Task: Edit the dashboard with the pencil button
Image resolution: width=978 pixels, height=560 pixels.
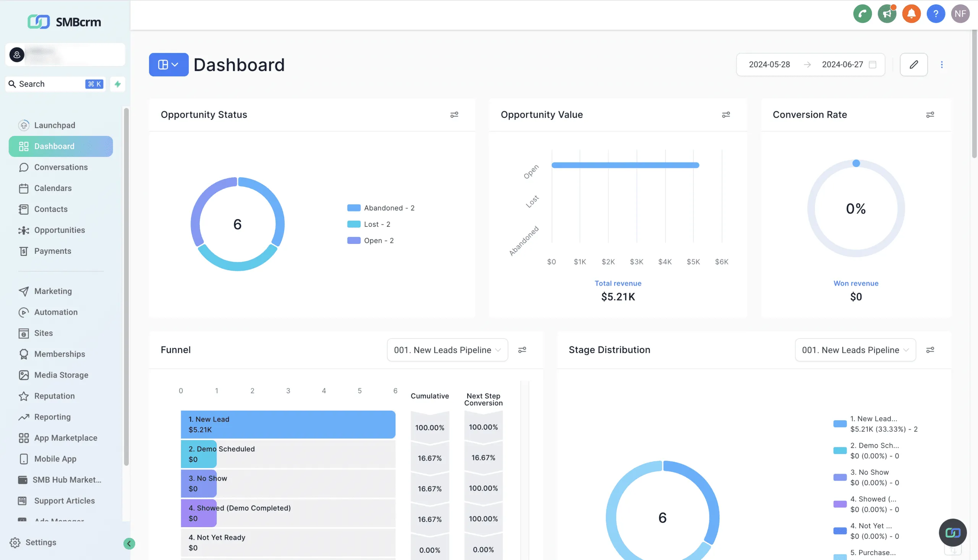Action: tap(914, 64)
